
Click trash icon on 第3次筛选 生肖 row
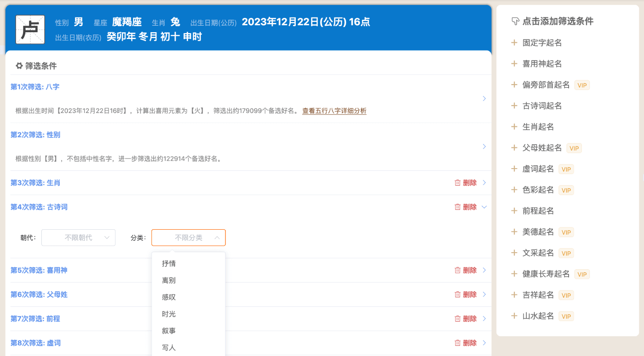tap(458, 183)
